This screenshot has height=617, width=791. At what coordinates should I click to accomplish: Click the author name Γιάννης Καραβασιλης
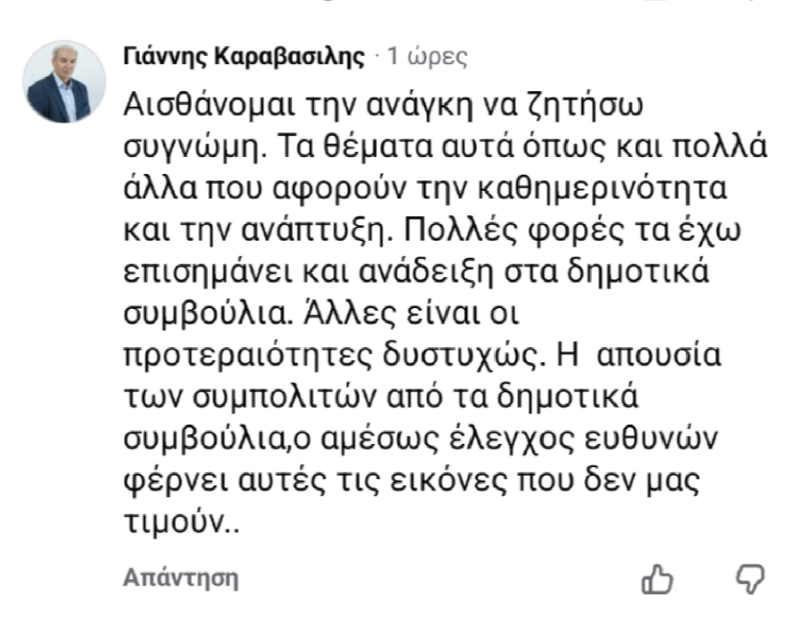243,56
